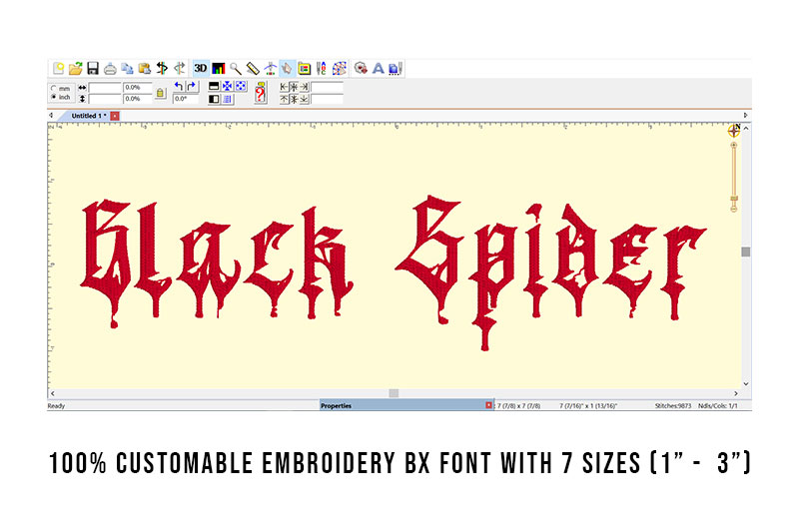Click the vertical scrollbar thumb
The image size is (799, 532).
(745, 252)
